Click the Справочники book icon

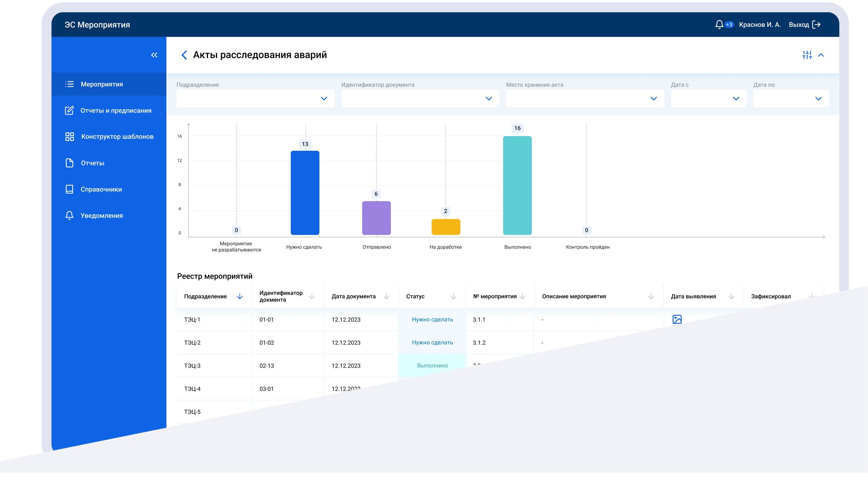click(69, 189)
